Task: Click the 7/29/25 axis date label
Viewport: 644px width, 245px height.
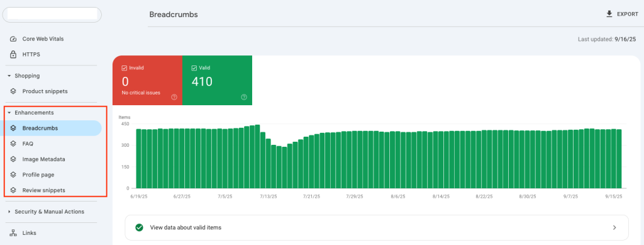Action: point(355,197)
